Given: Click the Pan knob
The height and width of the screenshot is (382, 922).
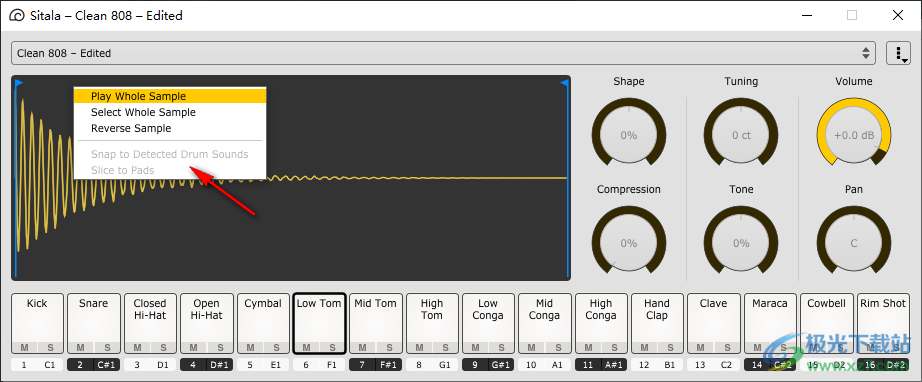Looking at the screenshot, I should [854, 243].
